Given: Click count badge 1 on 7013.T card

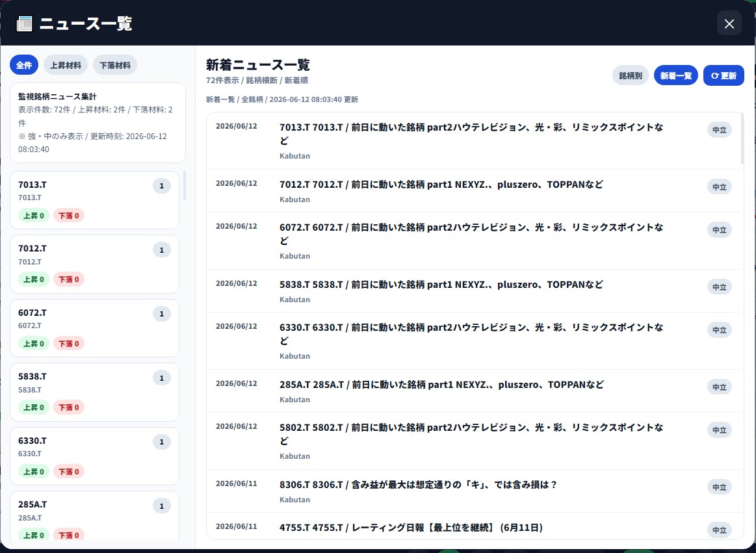Looking at the screenshot, I should 161,186.
